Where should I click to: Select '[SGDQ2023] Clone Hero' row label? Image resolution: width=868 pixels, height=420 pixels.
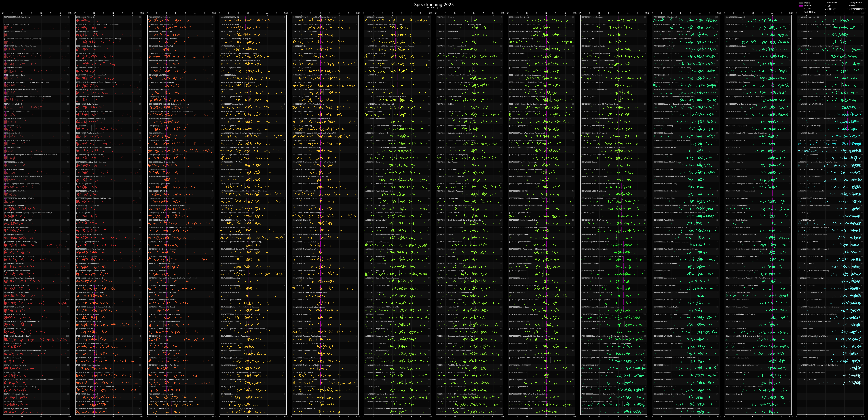(86, 126)
